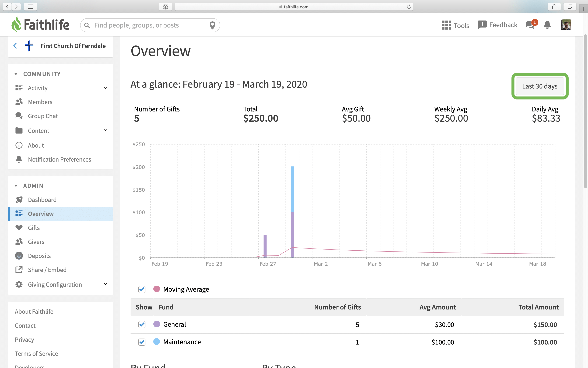Click the Feedback speech bubble icon
The image size is (588, 368).
(482, 25)
